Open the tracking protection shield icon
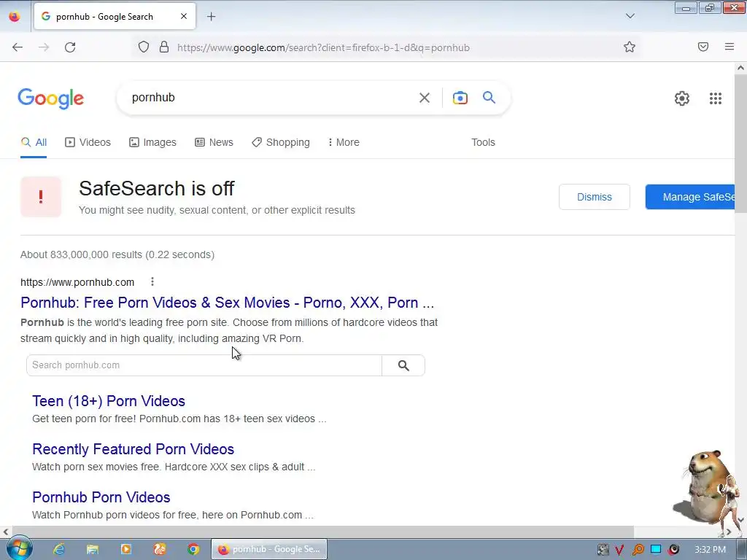Screen dimensions: 747x560 click(x=144, y=47)
